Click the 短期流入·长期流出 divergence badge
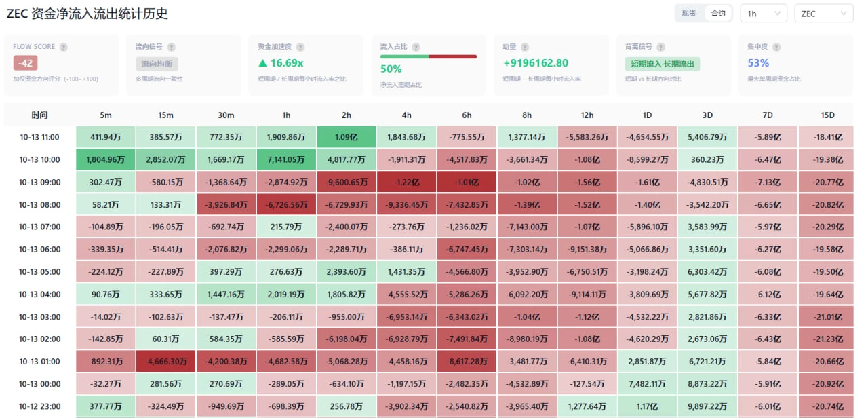 coord(663,64)
